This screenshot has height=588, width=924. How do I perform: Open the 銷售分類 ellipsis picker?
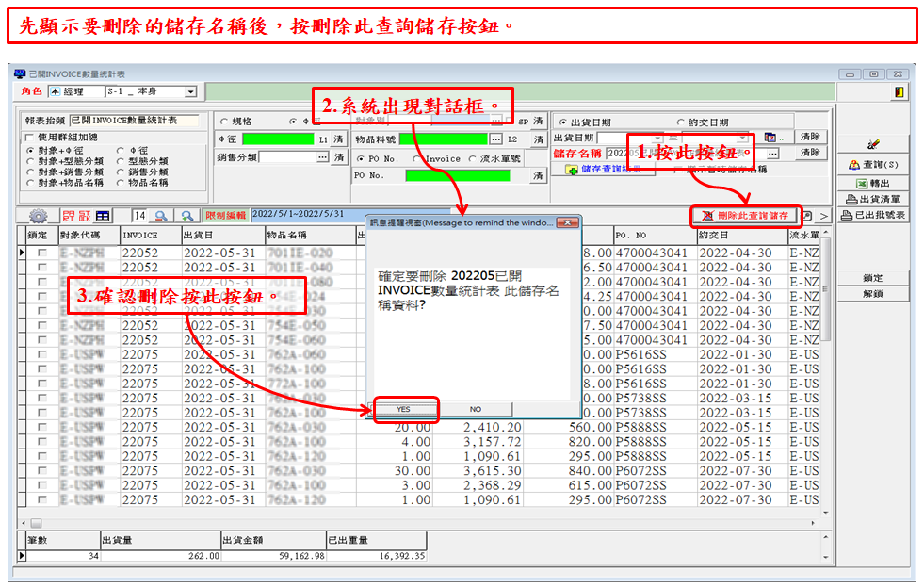(322, 157)
